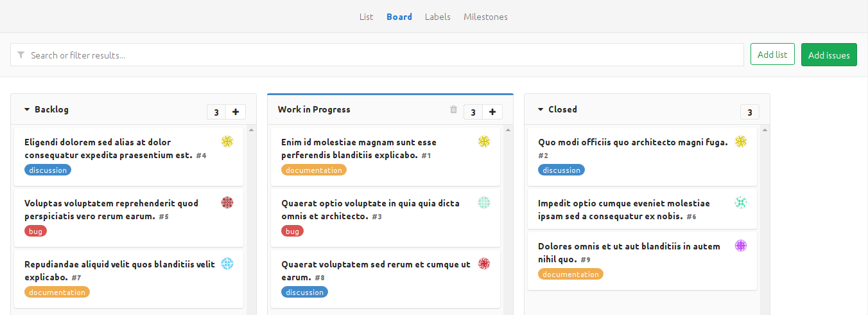868x315 pixels.
Task: Go to the Milestones tab
Action: 485,17
